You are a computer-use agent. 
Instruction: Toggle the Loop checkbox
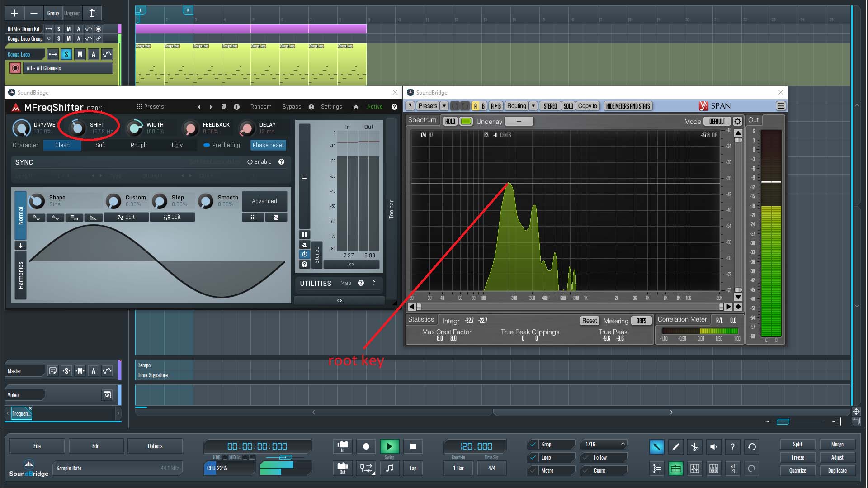[533, 457]
